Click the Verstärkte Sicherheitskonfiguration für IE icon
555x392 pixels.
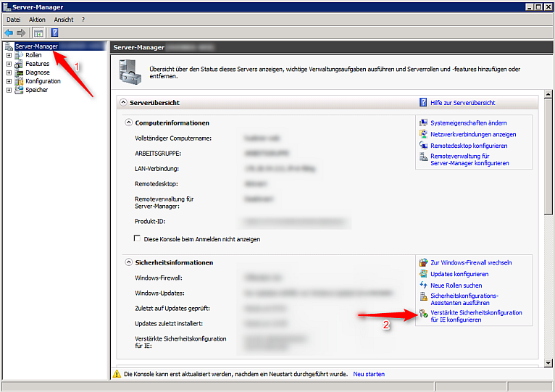(x=423, y=313)
